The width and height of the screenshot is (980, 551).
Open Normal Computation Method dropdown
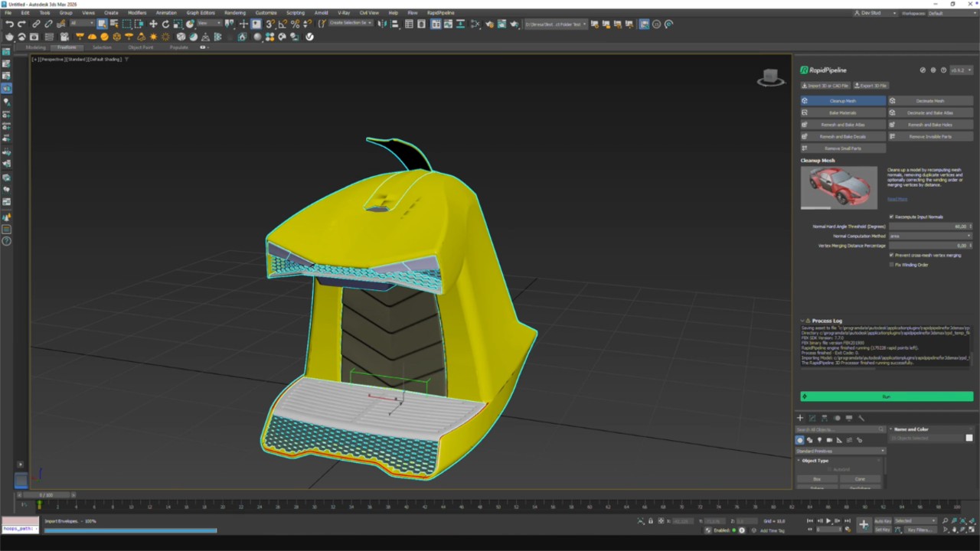click(930, 236)
